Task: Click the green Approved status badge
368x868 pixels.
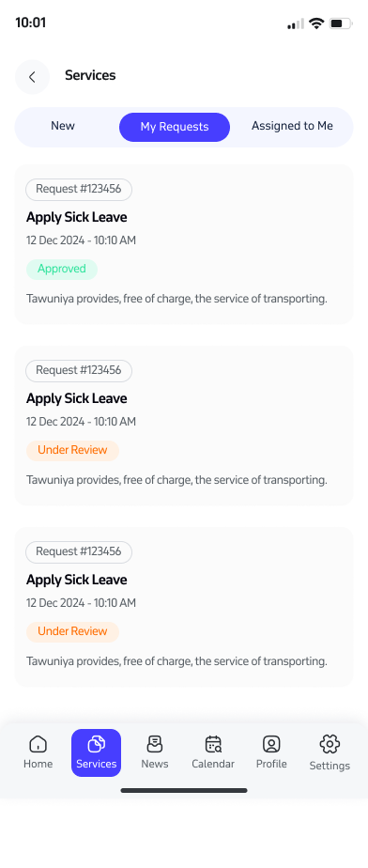Action: click(x=61, y=270)
